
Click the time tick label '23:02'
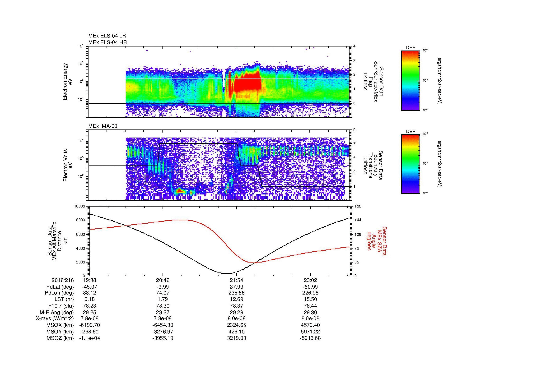(310, 280)
